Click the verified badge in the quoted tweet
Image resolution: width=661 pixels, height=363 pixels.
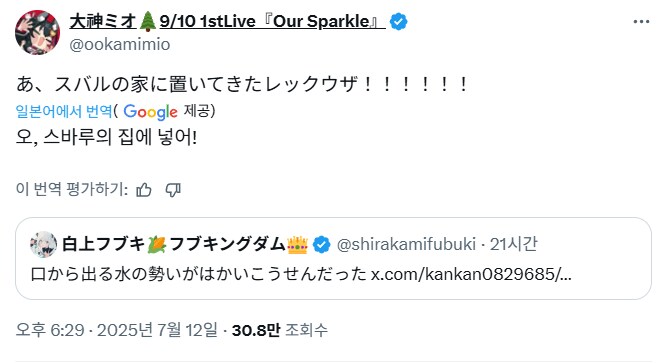[322, 245]
